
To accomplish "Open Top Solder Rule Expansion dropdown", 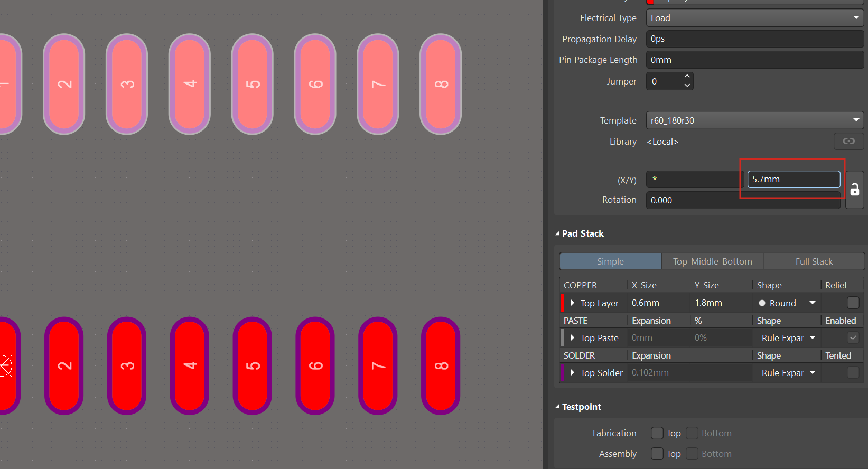I will point(813,372).
